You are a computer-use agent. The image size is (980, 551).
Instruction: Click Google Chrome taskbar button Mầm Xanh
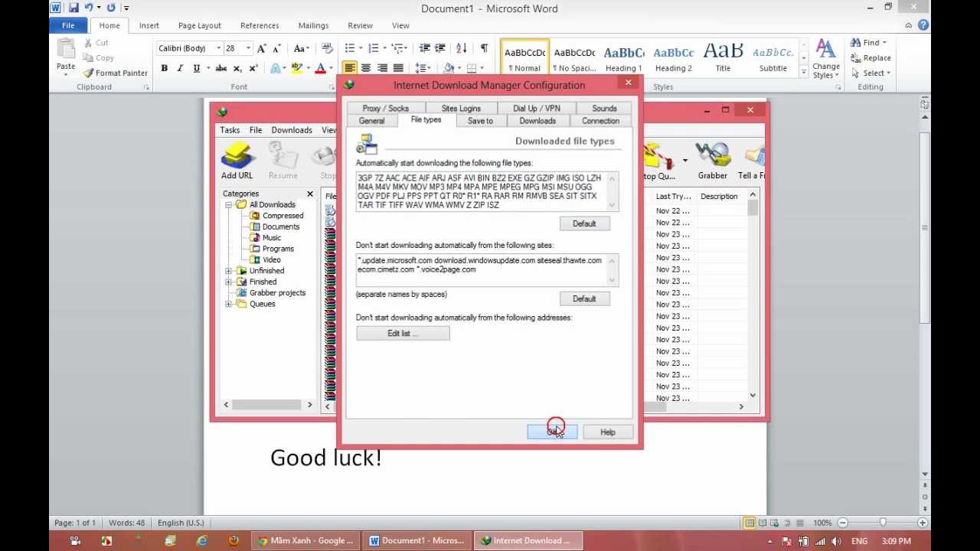(306, 540)
